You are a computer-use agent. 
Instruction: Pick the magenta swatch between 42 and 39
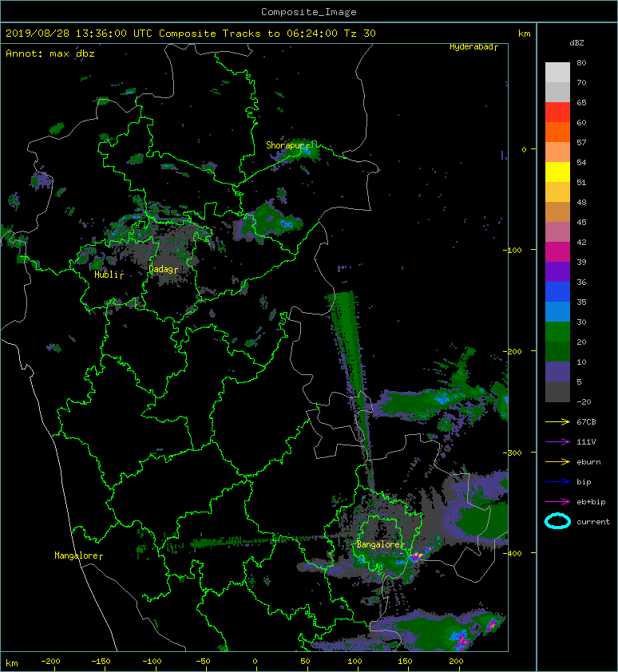[557, 252]
